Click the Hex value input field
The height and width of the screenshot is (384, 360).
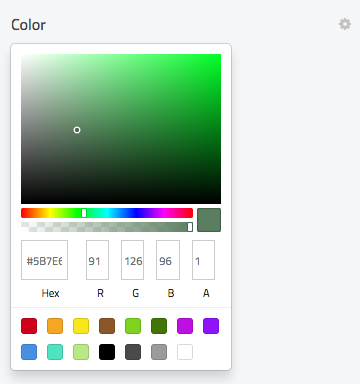pyautogui.click(x=44, y=260)
